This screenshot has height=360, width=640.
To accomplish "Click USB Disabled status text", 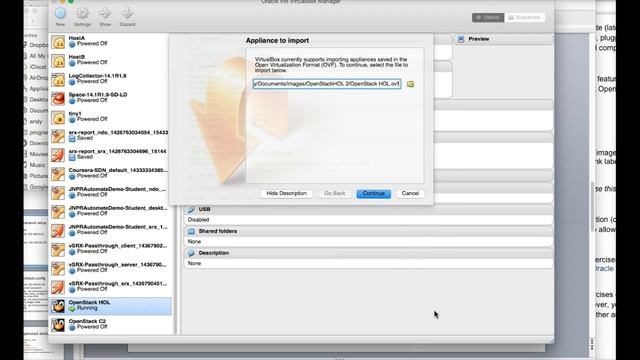I will pos(198,220).
